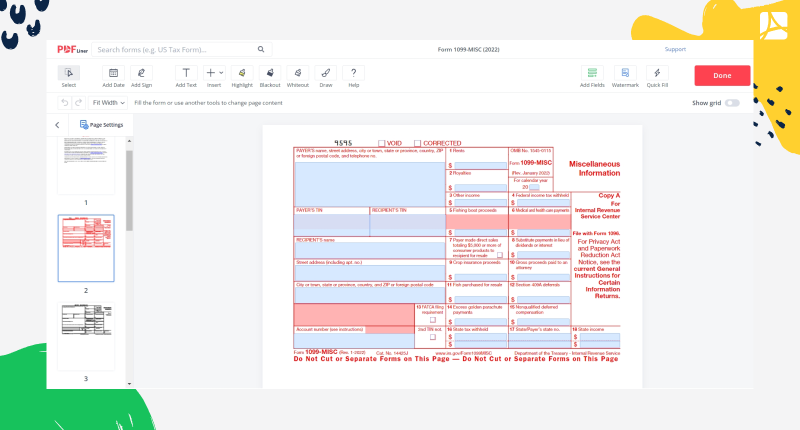Check the VOID checkbox
Image resolution: width=800 pixels, height=430 pixels.
pos(381,143)
